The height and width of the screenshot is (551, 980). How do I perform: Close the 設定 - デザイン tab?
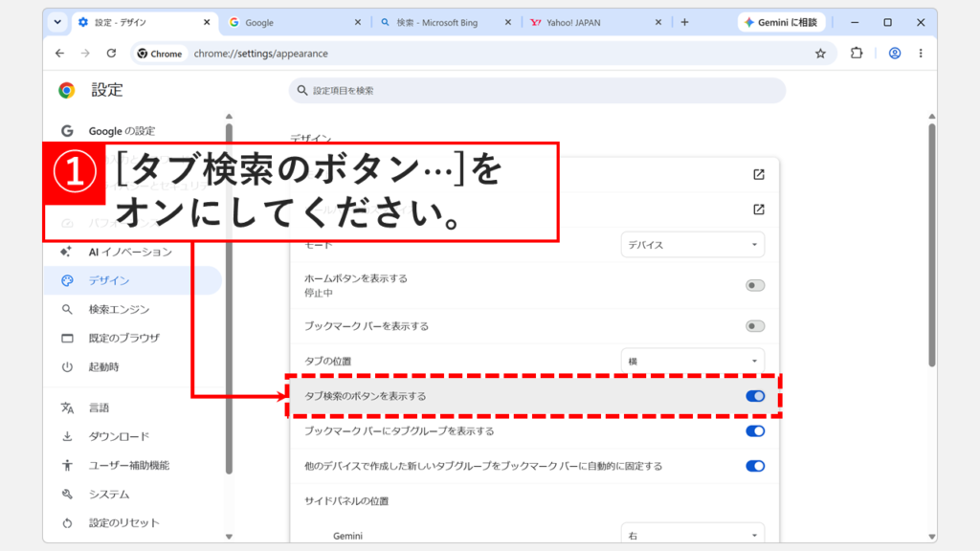coord(207,22)
